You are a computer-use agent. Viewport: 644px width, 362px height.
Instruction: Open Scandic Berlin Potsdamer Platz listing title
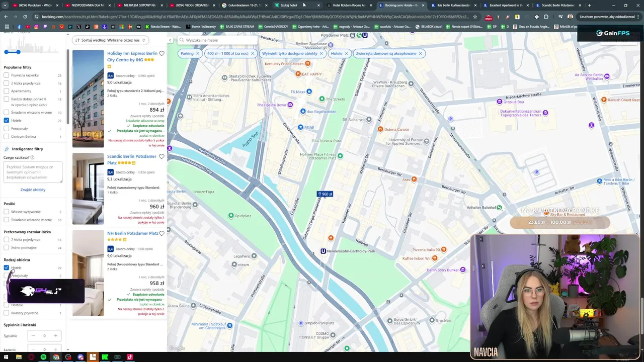coord(131,159)
